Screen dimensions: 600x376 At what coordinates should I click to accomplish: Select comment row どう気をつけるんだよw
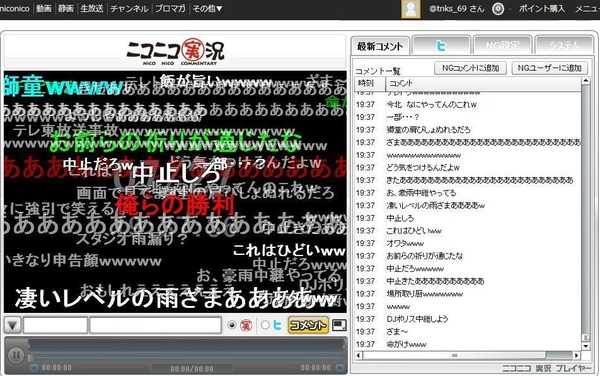pyautogui.click(x=468, y=168)
